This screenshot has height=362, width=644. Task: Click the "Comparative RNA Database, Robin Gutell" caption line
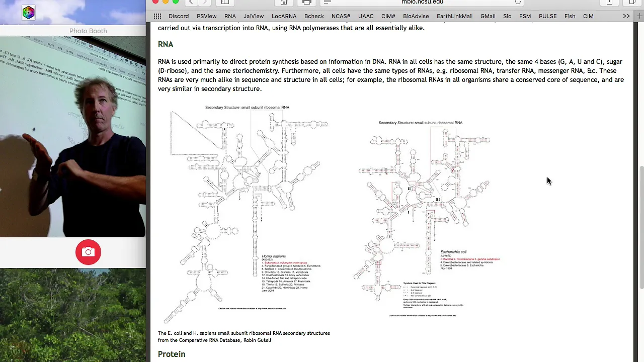tap(214, 340)
